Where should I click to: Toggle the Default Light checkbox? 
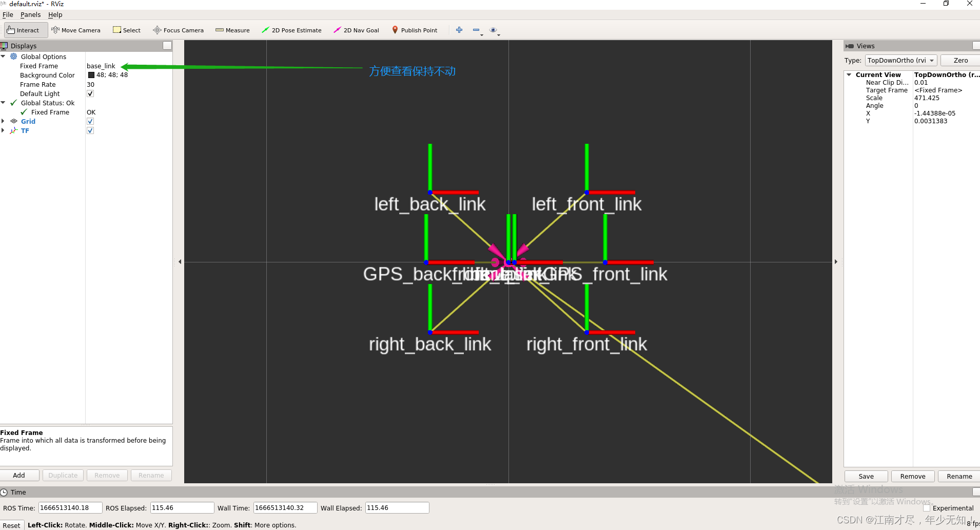[90, 93]
